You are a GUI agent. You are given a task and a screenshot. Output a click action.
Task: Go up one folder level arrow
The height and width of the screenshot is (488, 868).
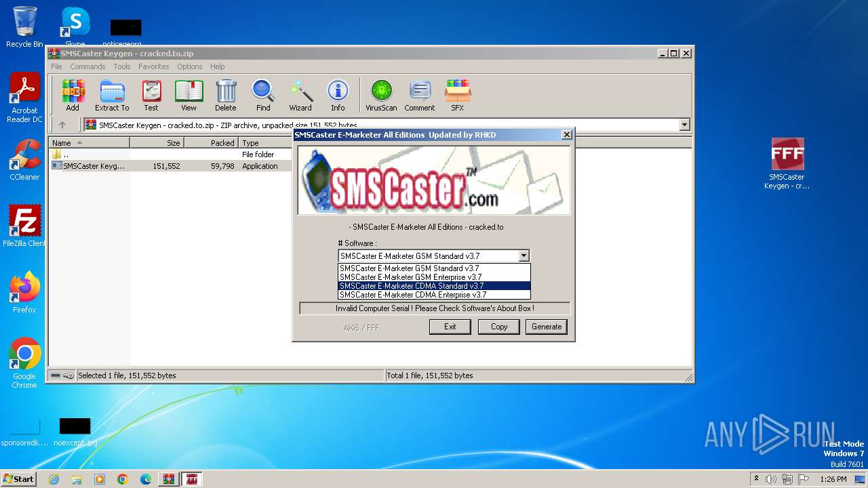(x=62, y=125)
